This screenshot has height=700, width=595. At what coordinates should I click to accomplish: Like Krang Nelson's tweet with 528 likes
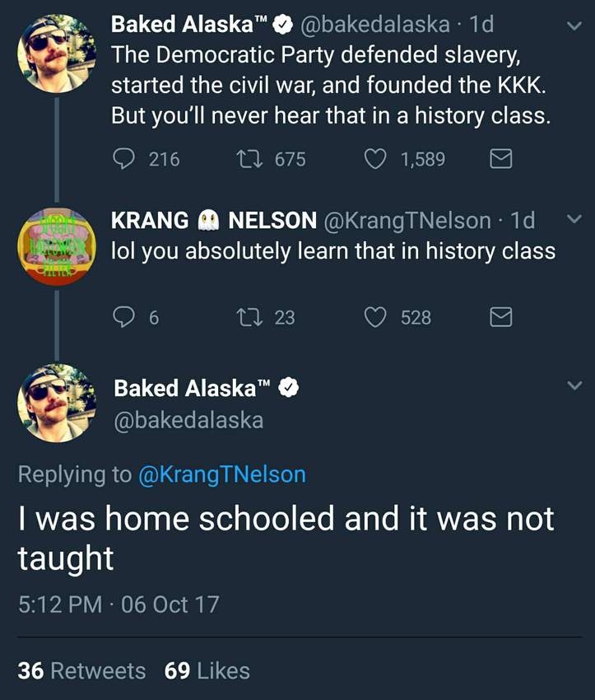click(376, 317)
